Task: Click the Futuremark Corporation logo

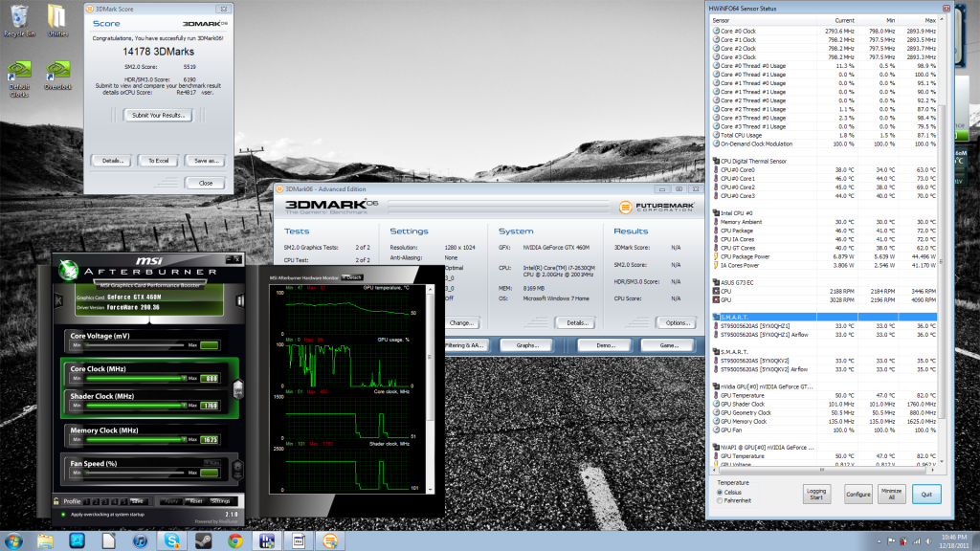Action: pos(657,207)
